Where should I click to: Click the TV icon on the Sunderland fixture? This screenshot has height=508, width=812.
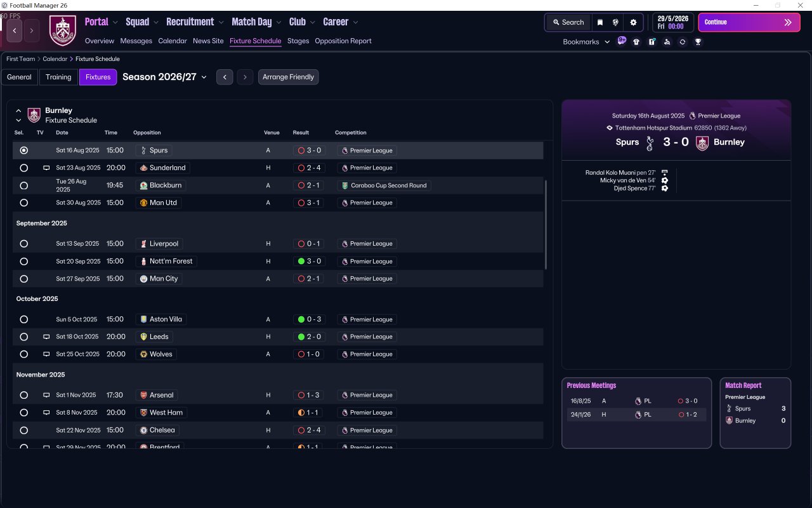pos(46,168)
